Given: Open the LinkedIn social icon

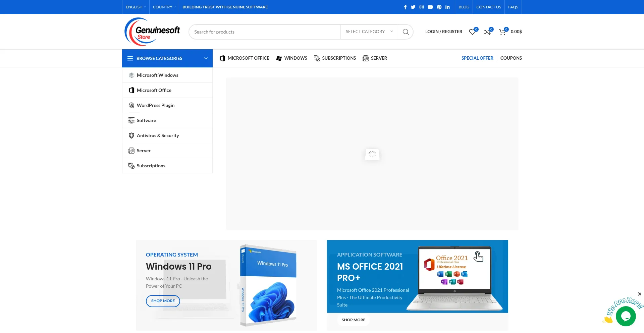Looking at the screenshot, I should point(447,7).
